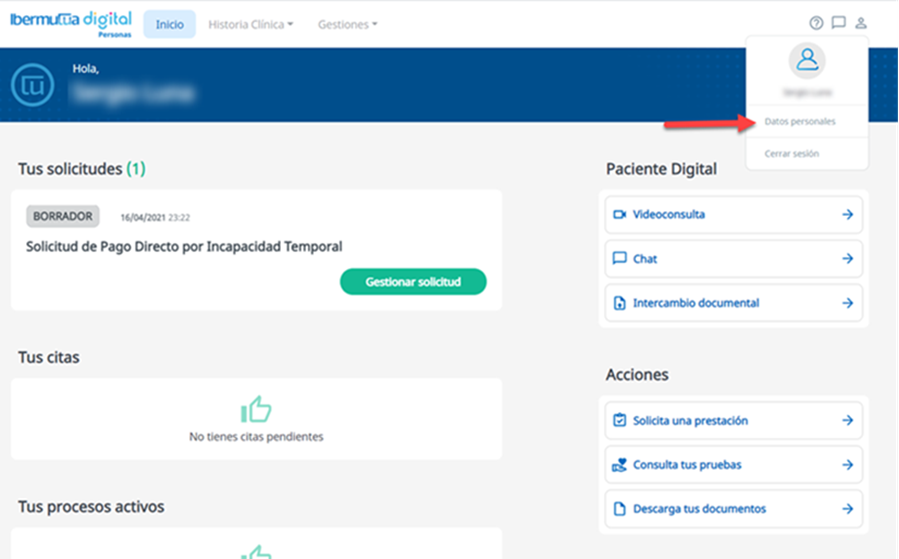Click the user profile icon in header
This screenshot has height=559, width=899.
[861, 23]
